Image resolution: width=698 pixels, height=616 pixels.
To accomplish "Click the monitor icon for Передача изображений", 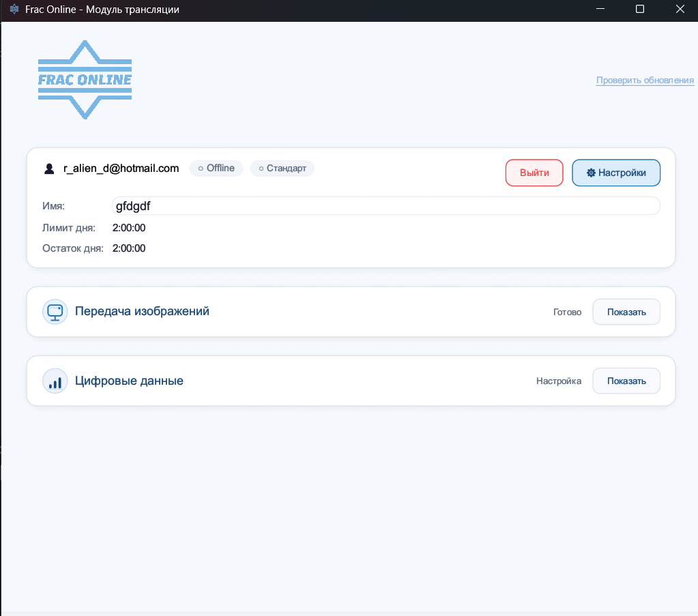I will pos(55,312).
